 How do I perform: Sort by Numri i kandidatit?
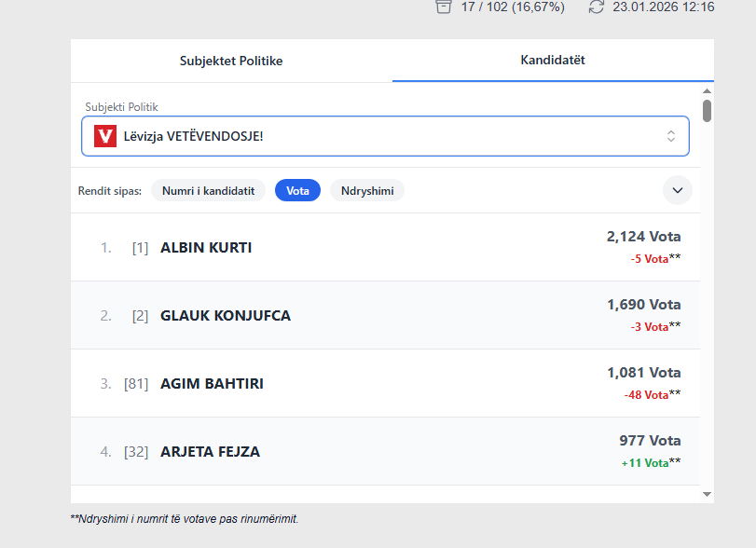[x=208, y=190]
